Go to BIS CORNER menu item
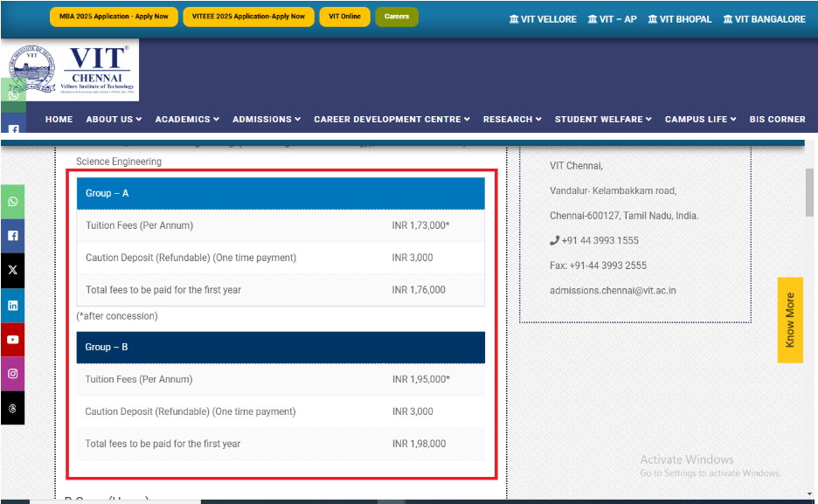Image resolution: width=818 pixels, height=504 pixels. click(777, 119)
